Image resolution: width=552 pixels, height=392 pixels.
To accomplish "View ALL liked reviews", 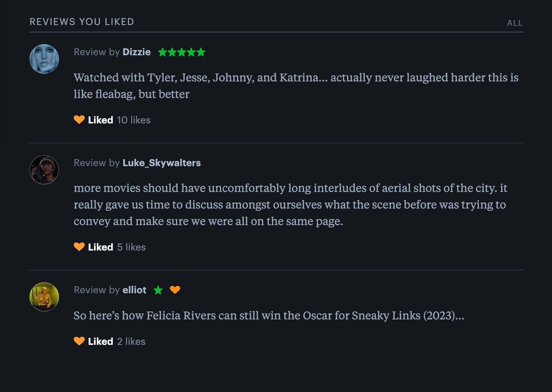I will (515, 23).
